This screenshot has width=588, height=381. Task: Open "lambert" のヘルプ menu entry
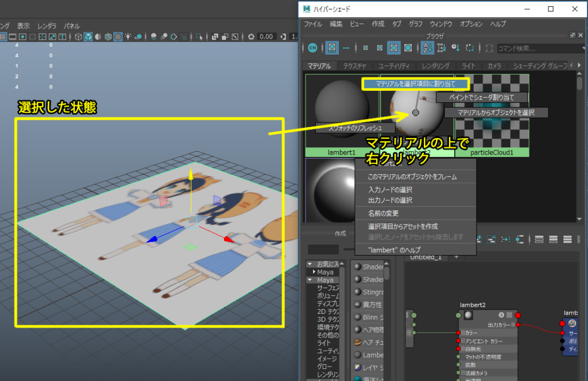[416, 250]
